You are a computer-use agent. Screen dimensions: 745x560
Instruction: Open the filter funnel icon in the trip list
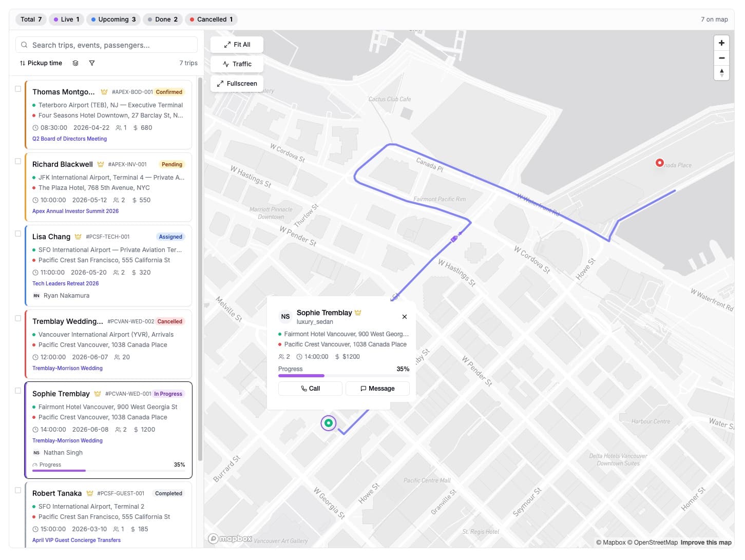coord(92,63)
